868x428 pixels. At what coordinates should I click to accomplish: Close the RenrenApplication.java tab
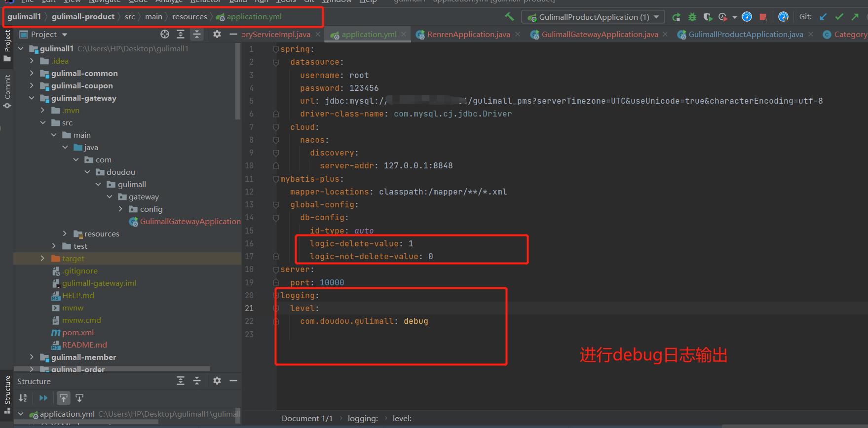pyautogui.click(x=518, y=34)
